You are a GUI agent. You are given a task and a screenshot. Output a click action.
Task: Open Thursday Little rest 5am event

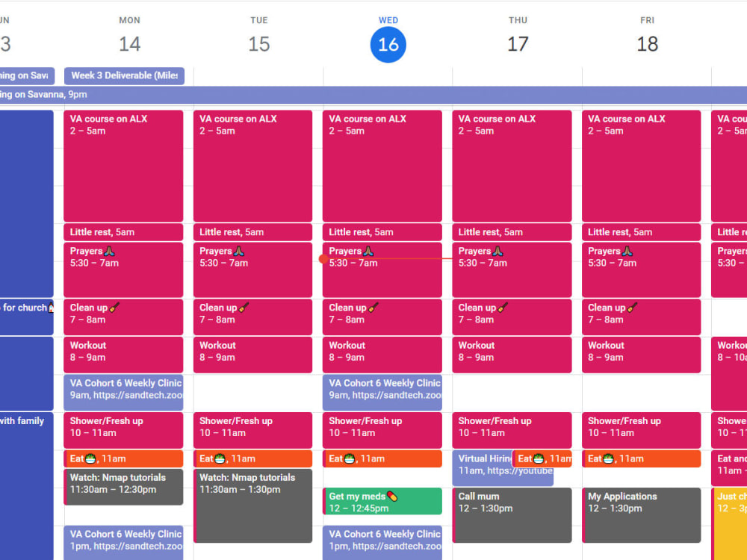point(512,232)
